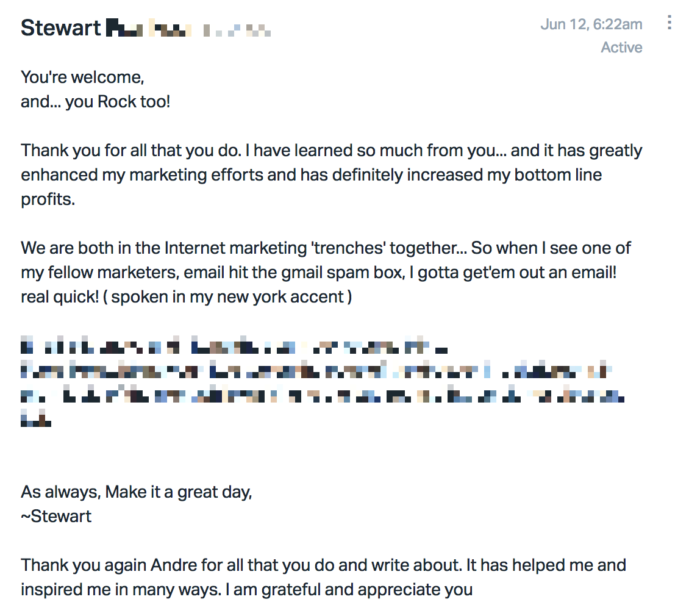
Task: Click the "and... you Rock too!" line
Action: 95,102
